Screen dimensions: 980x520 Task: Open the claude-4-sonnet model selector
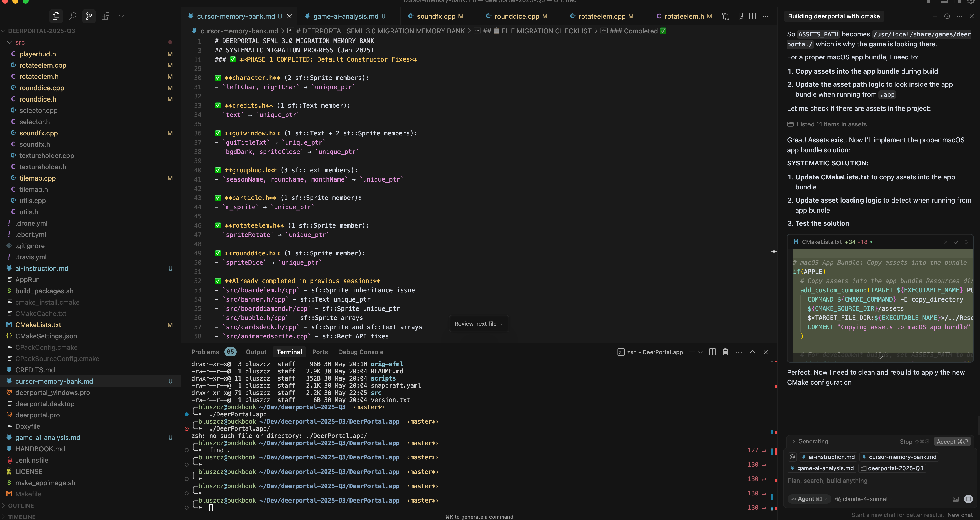pyautogui.click(x=864, y=499)
